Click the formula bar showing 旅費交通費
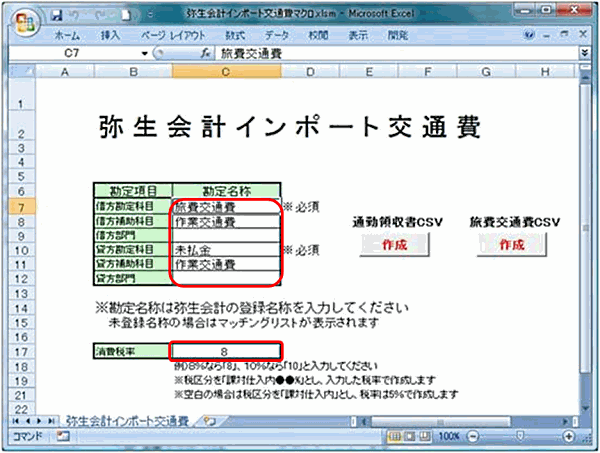Viewport: 600px width, 453px height. [396, 53]
